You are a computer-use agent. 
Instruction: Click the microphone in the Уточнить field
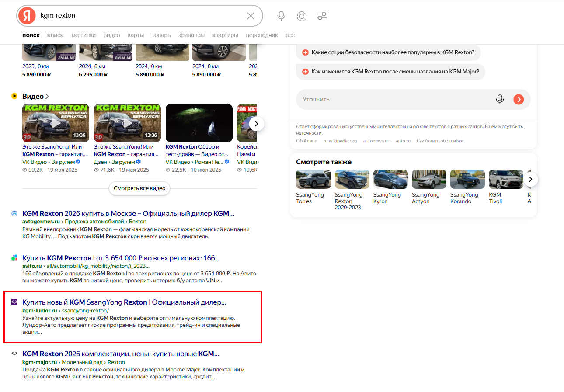(x=500, y=99)
